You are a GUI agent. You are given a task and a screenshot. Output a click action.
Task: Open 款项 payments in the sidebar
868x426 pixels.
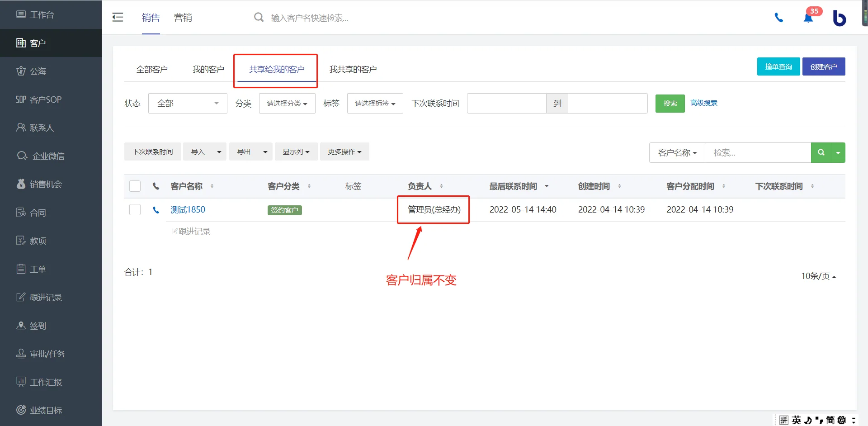[51, 241]
